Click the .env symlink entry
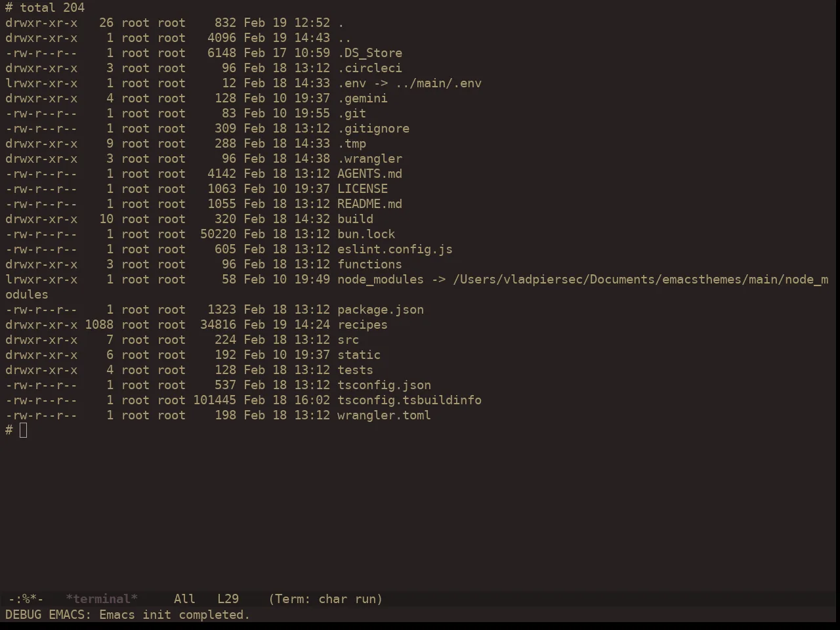The image size is (840, 630). (409, 83)
